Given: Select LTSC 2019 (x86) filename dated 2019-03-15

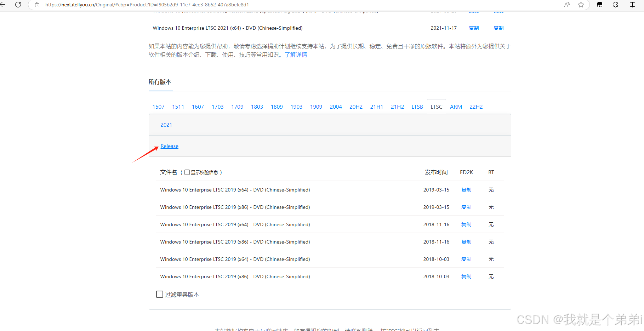Looking at the screenshot, I should (235, 207).
